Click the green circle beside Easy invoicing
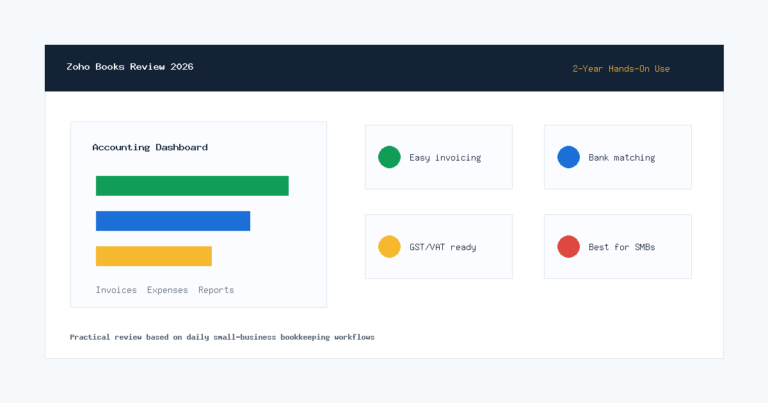Viewport: 768px width, 403px height. coord(389,157)
